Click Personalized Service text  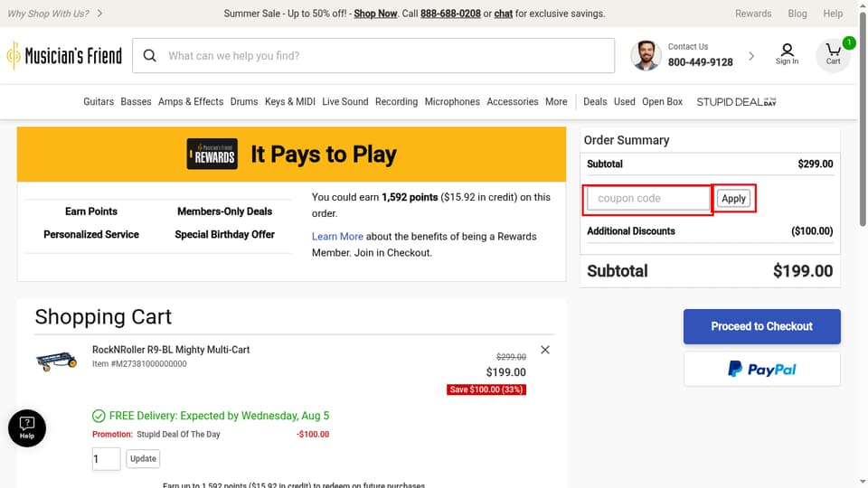coord(91,235)
